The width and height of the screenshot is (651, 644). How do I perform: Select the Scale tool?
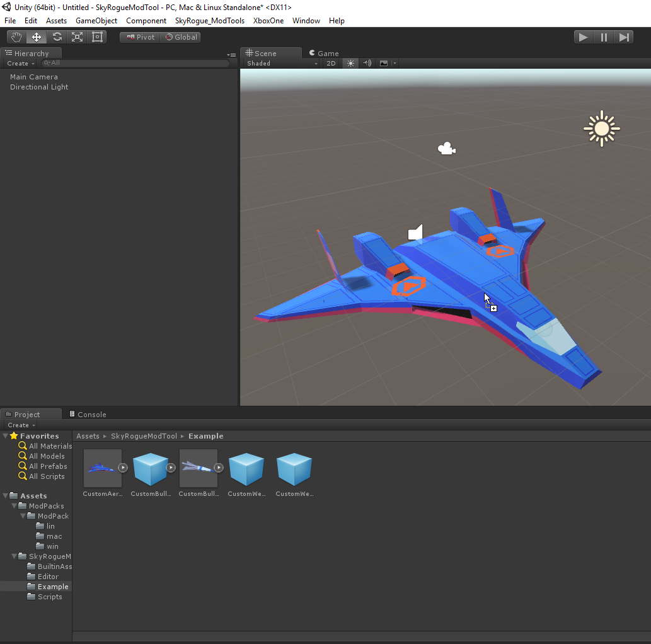click(78, 37)
